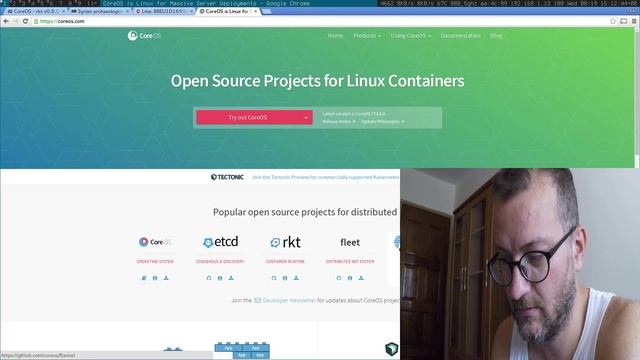Click the info icon under rkt
Viewport: 640px width, 360px height.
pyautogui.click(x=285, y=278)
